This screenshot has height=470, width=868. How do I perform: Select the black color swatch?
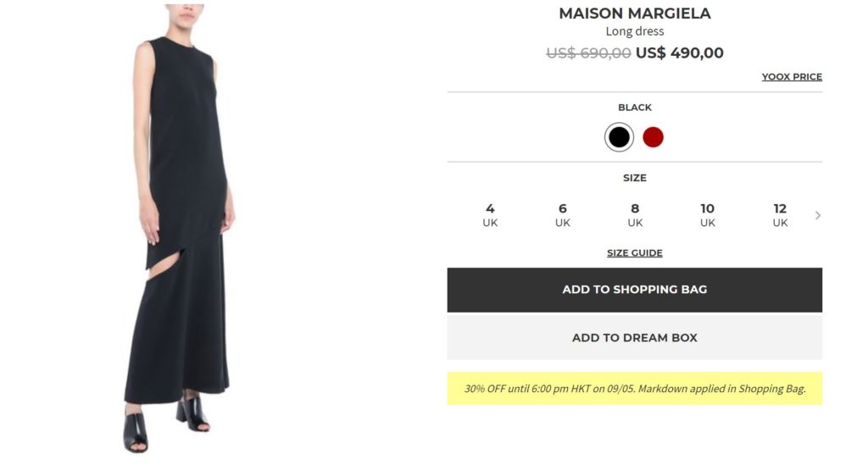tap(619, 137)
